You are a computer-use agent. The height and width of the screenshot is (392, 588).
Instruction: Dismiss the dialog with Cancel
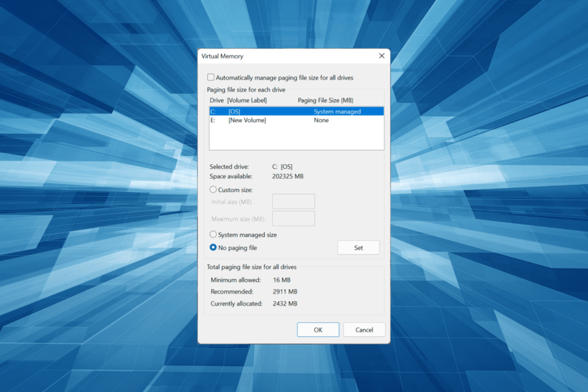[364, 329]
